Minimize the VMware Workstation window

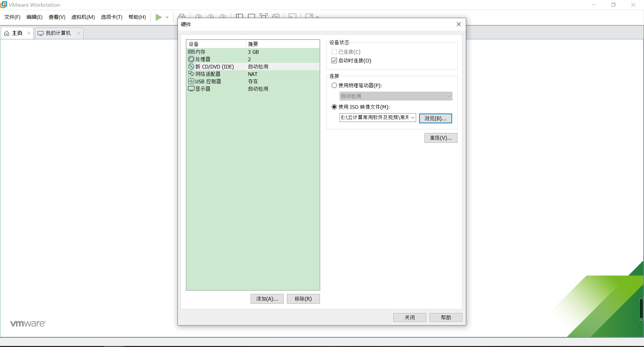point(594,5)
